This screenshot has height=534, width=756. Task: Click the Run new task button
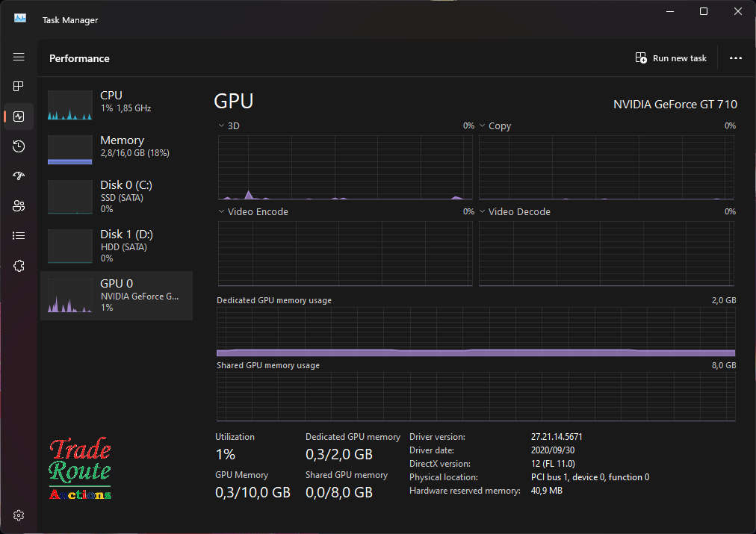pos(670,58)
